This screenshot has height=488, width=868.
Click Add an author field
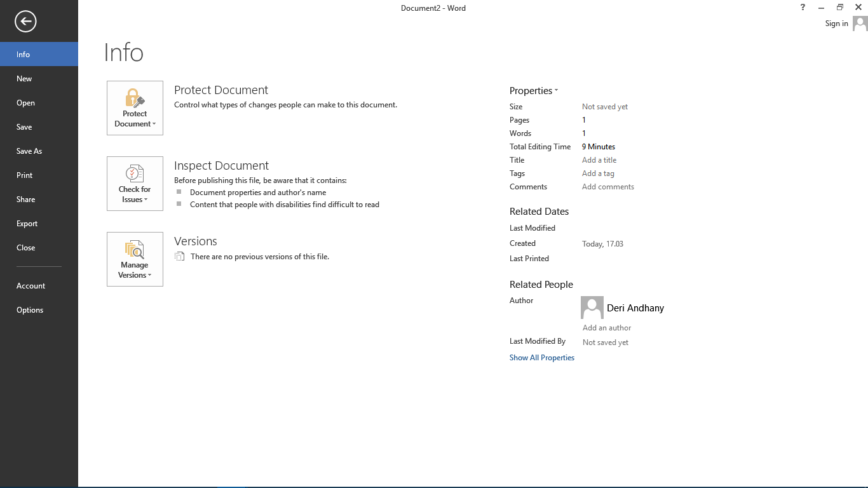coord(607,328)
